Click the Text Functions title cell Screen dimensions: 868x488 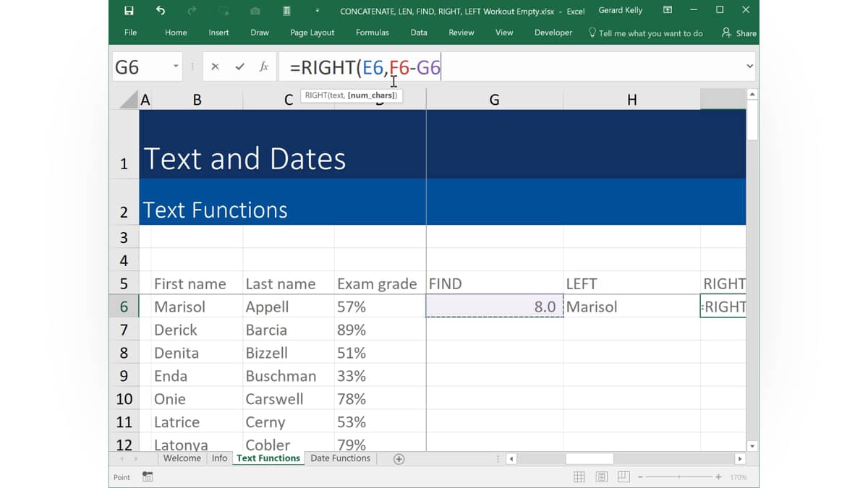[215, 210]
